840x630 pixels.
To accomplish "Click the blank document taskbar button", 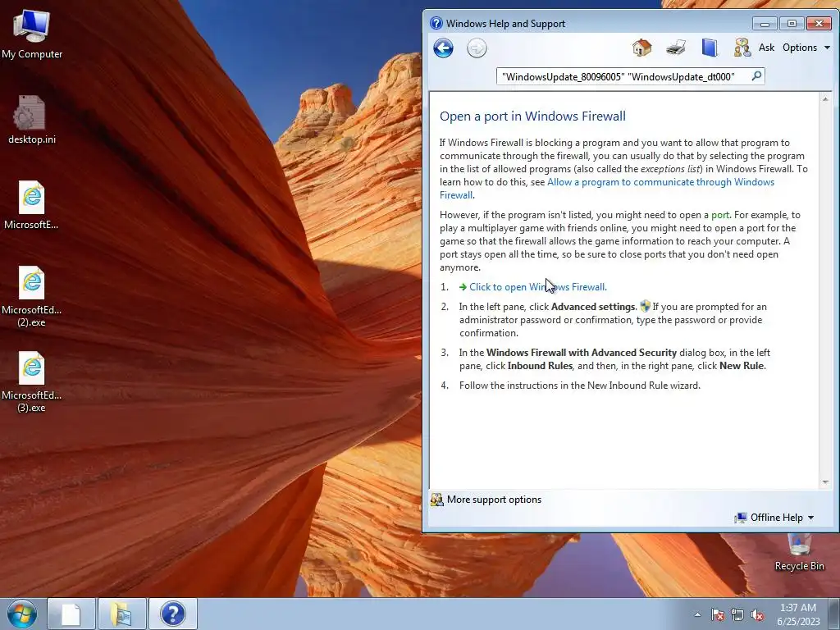I will (x=71, y=614).
